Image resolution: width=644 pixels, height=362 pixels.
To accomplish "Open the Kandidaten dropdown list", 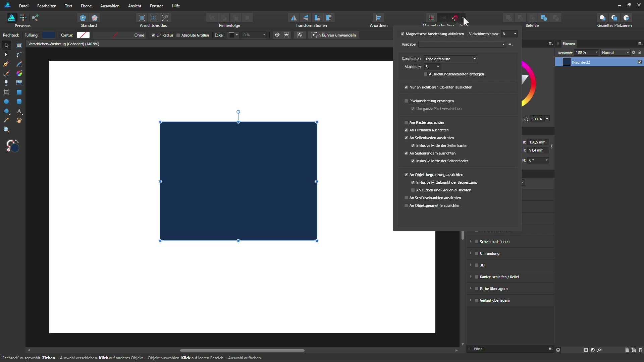I will click(x=450, y=59).
